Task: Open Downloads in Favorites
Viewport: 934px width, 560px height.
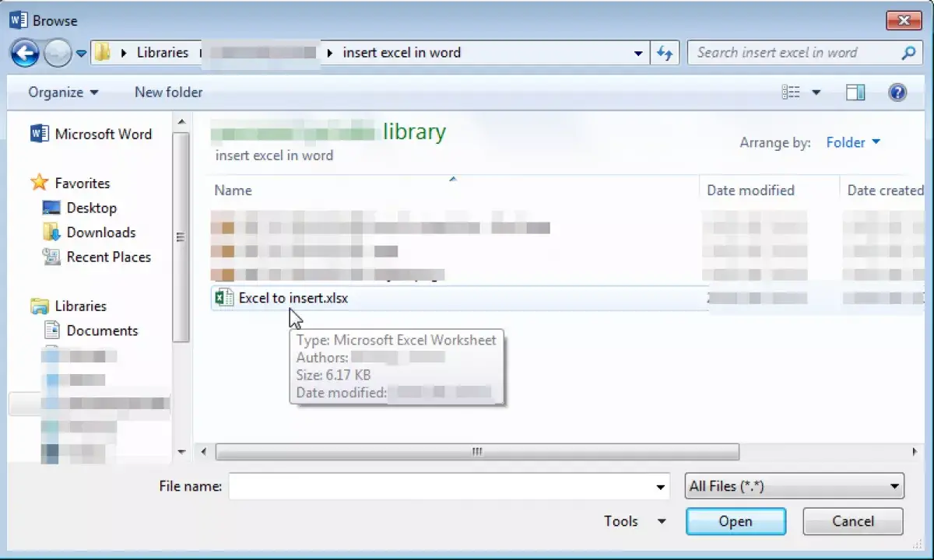Action: point(101,232)
